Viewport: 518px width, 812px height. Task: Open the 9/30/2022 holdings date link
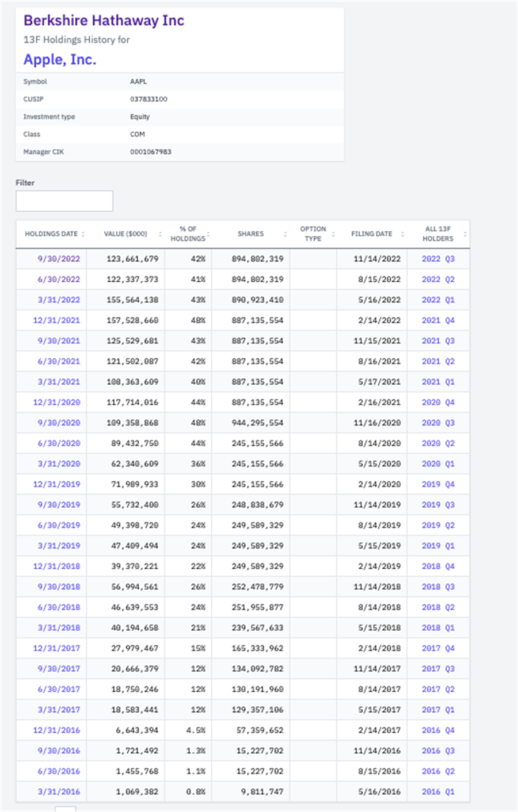pos(59,259)
